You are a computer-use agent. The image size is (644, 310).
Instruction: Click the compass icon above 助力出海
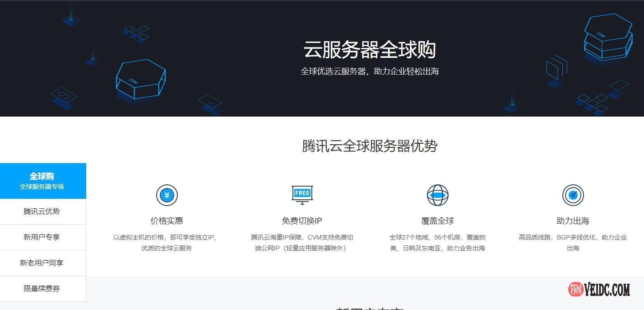tap(573, 195)
